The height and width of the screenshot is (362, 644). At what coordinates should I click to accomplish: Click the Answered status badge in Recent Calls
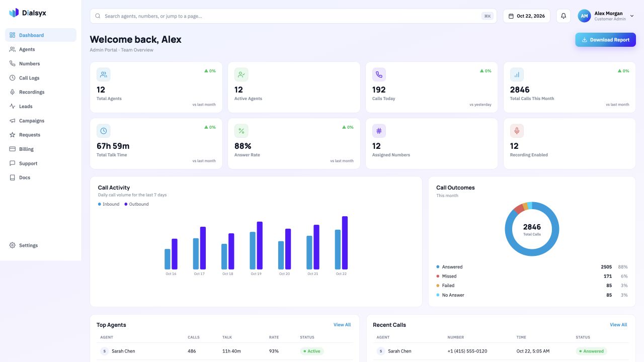592,351
